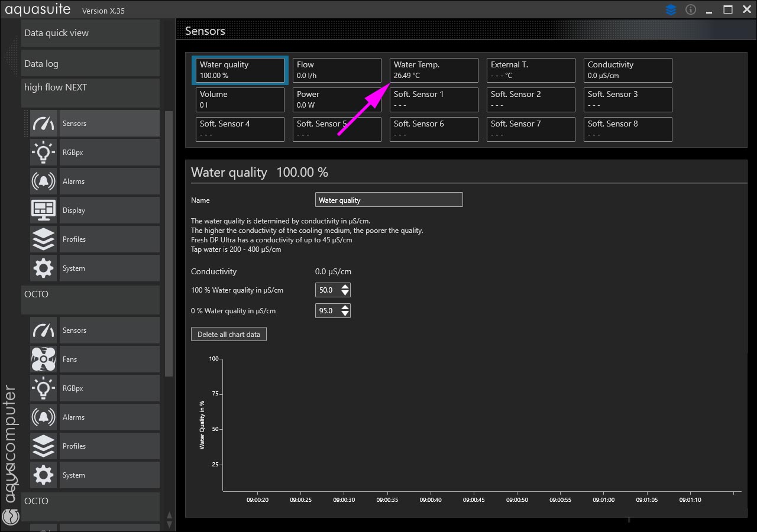Select the Water Temp. sensor tile
Screen dimensions: 757x532
[434, 70]
